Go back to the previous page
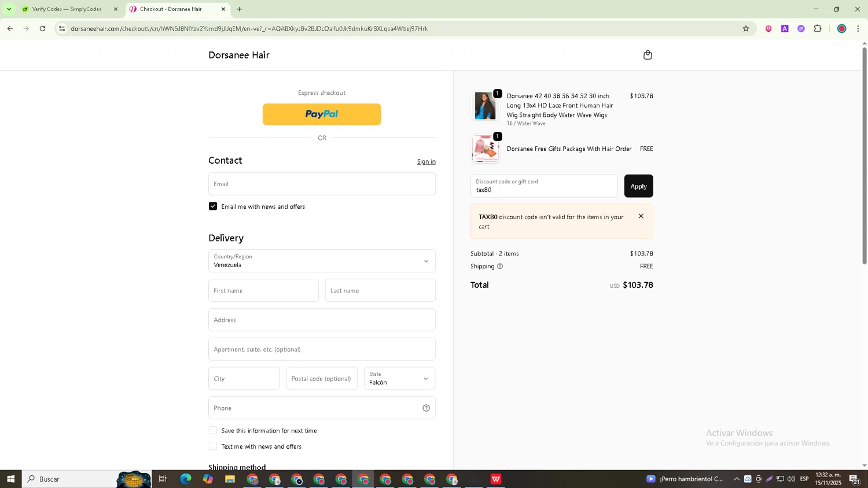Viewport: 868px width, 488px height. tap(10, 28)
